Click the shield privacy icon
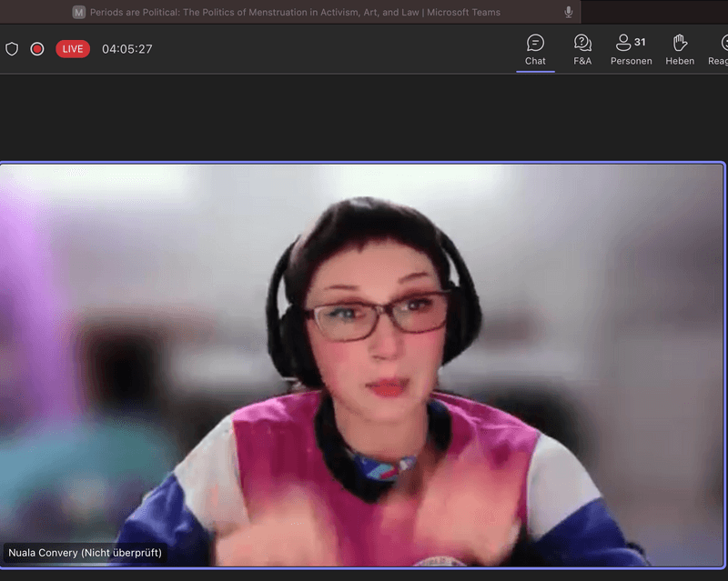728x581 pixels. (12, 49)
